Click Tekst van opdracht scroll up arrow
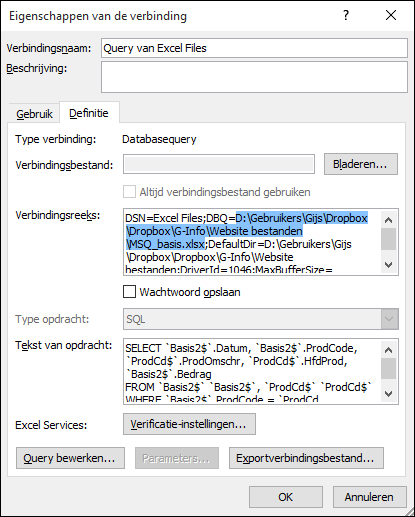The height and width of the screenshot is (517, 415). (x=388, y=350)
